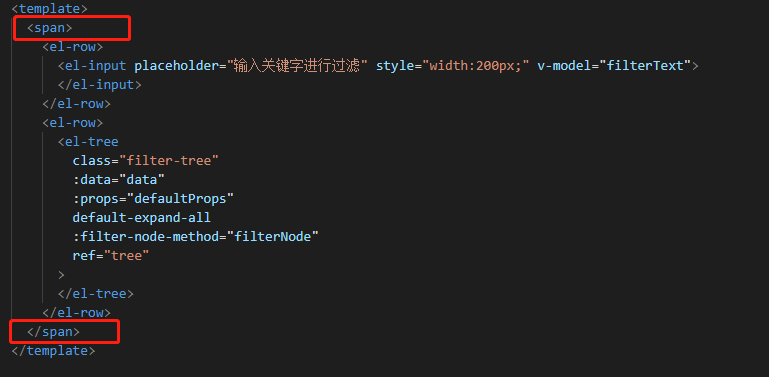Click the default-expand-all attribute
The width and height of the screenshot is (769, 377).
[x=142, y=218]
